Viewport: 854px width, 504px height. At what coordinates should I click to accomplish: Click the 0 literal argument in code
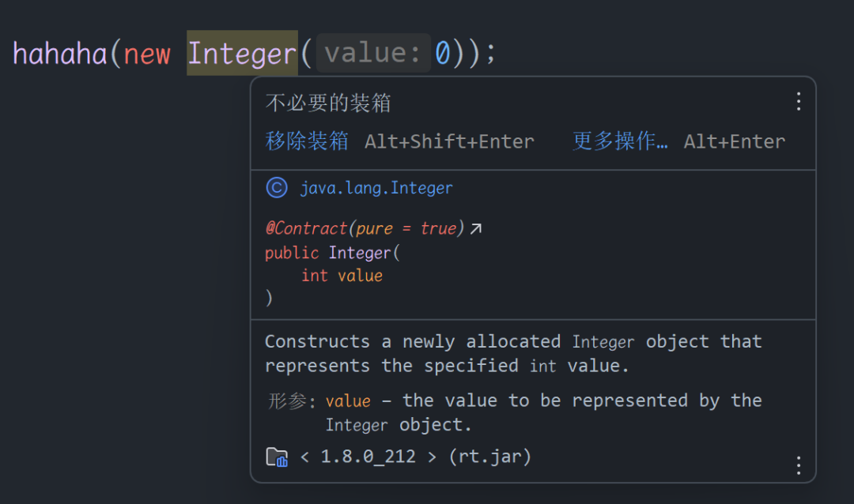click(442, 54)
